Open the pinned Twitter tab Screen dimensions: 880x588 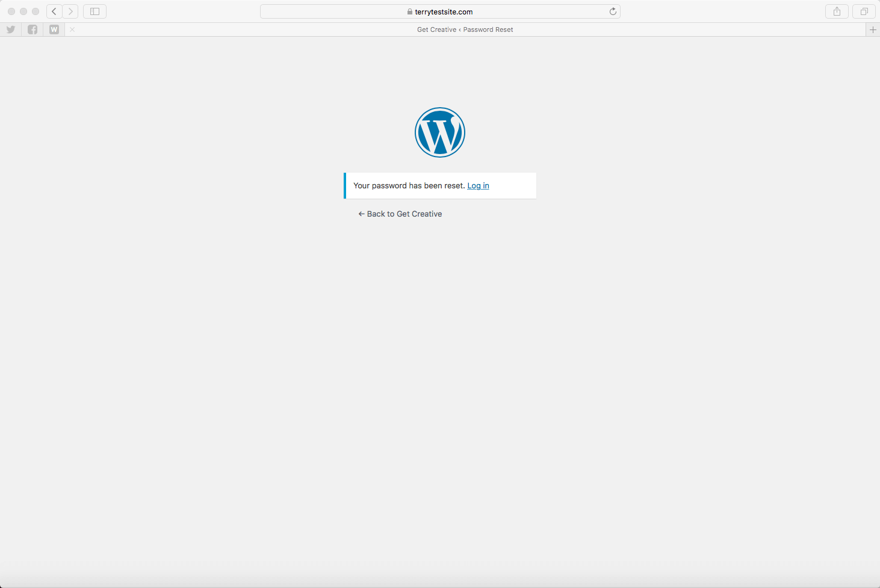click(11, 29)
